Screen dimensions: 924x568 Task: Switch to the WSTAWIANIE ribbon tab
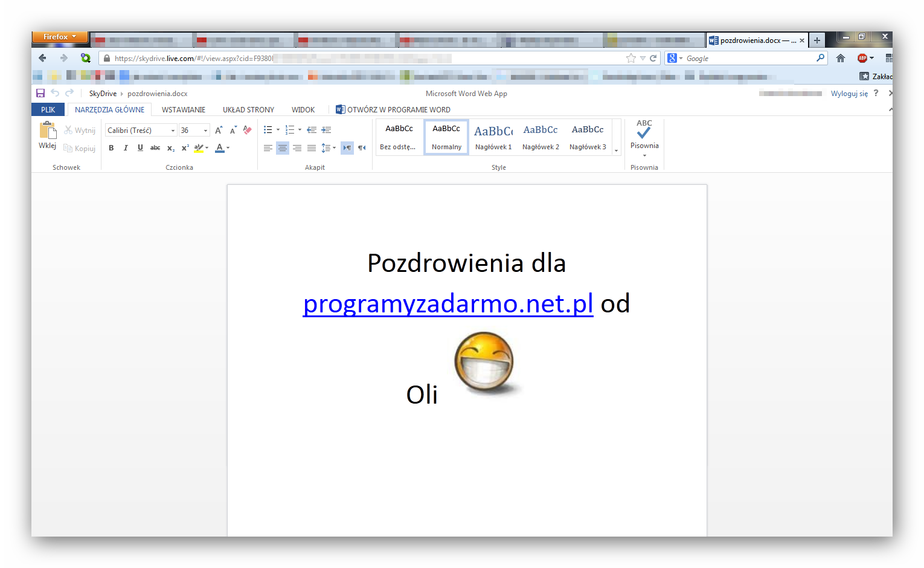pyautogui.click(x=184, y=110)
